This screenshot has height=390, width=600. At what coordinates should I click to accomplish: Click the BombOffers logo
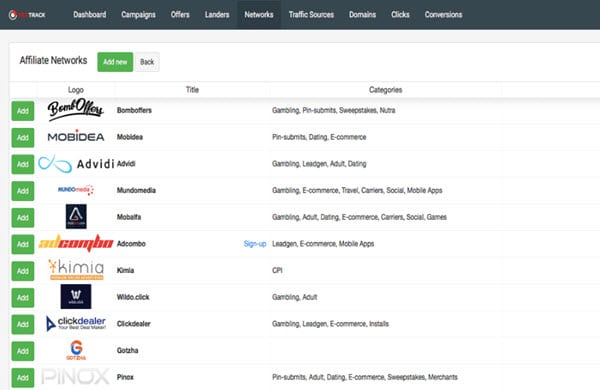pyautogui.click(x=75, y=110)
